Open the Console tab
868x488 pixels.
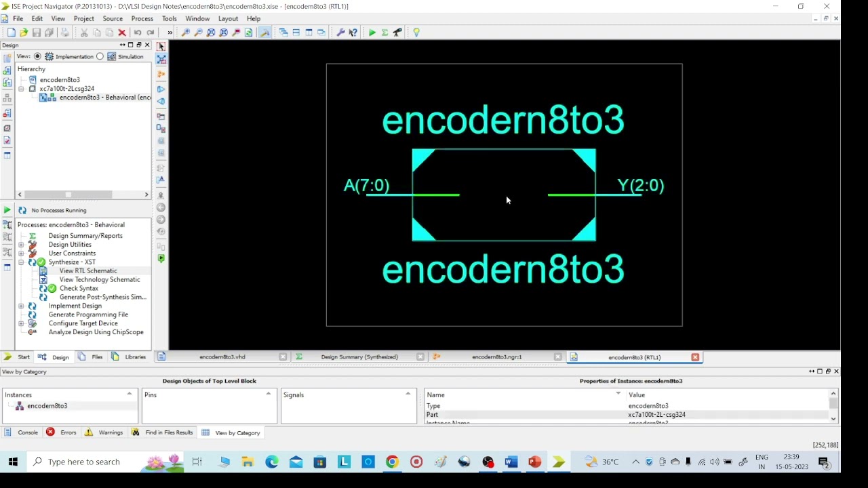point(21,432)
